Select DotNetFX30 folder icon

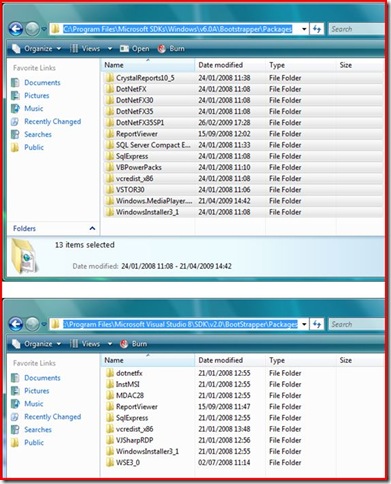click(x=109, y=101)
